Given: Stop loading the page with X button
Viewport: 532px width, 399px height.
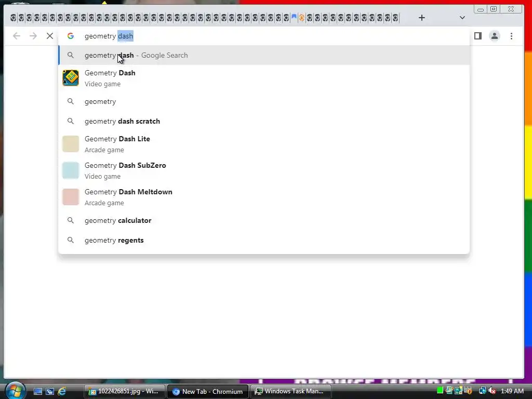Looking at the screenshot, I should coord(50,36).
